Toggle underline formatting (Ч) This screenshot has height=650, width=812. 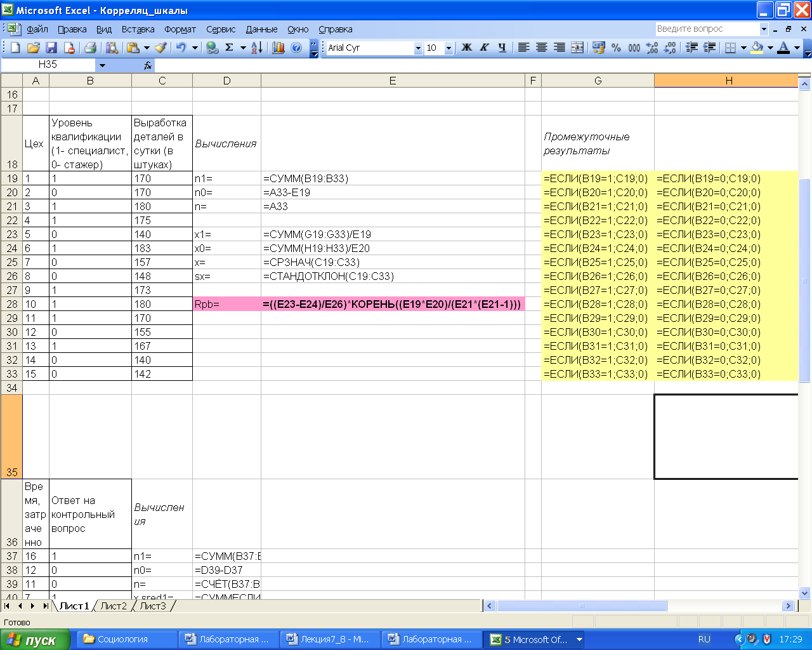click(502, 48)
